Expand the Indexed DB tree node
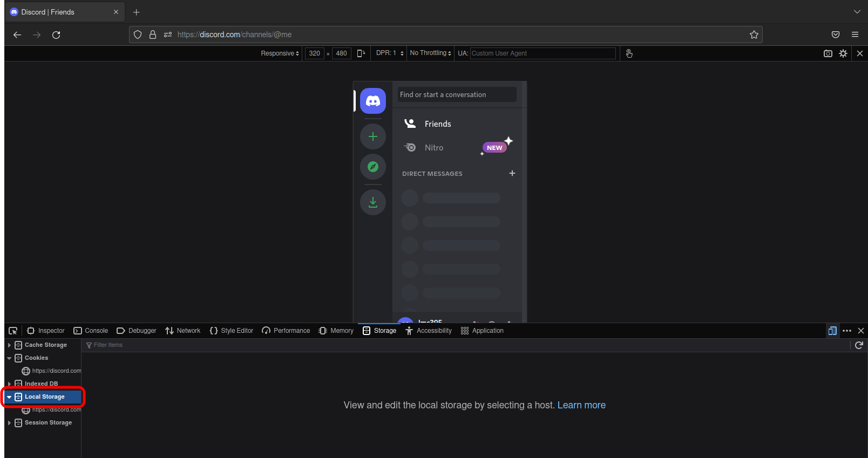The height and width of the screenshot is (458, 868). 9,384
